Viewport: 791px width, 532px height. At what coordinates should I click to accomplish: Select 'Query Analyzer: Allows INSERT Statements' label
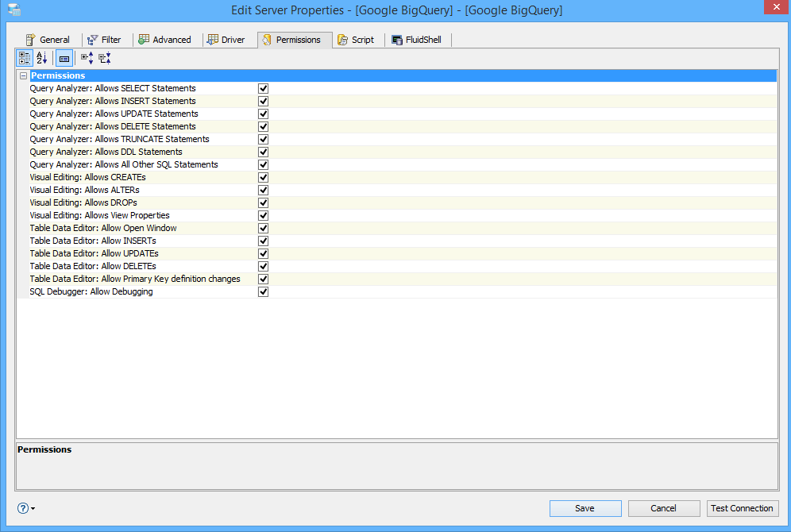113,101
